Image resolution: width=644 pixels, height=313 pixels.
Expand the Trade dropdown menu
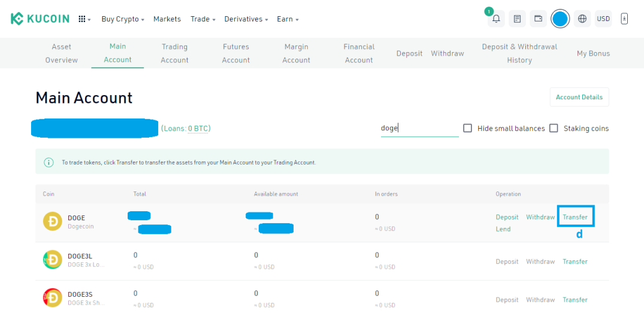pyautogui.click(x=203, y=19)
